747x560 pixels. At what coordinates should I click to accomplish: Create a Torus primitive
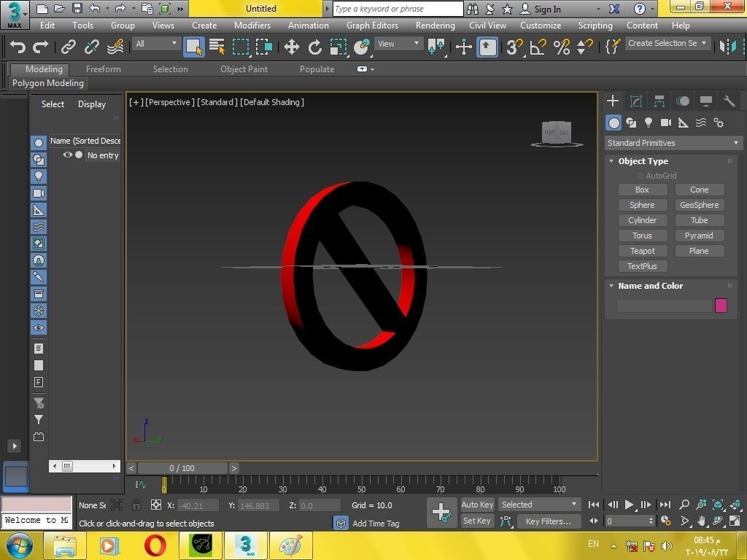click(x=642, y=236)
